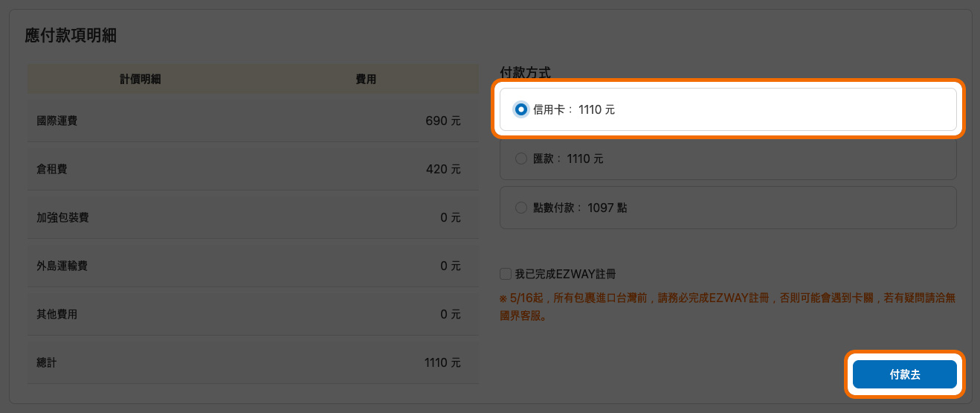
Task: Click the 應付款項明細 heading
Action: (71, 35)
